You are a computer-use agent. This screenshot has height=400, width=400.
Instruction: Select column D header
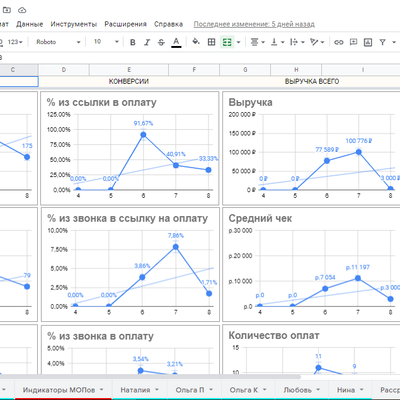(64, 70)
